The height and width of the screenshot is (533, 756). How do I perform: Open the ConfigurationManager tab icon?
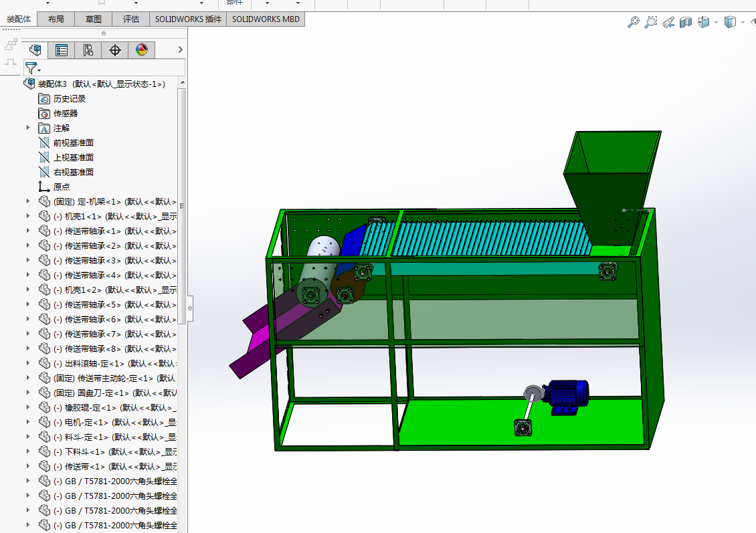click(x=88, y=50)
